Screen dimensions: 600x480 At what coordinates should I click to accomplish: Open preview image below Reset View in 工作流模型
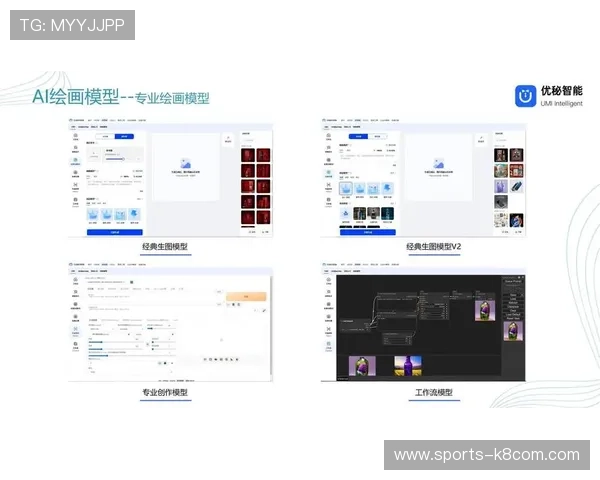coord(513,331)
